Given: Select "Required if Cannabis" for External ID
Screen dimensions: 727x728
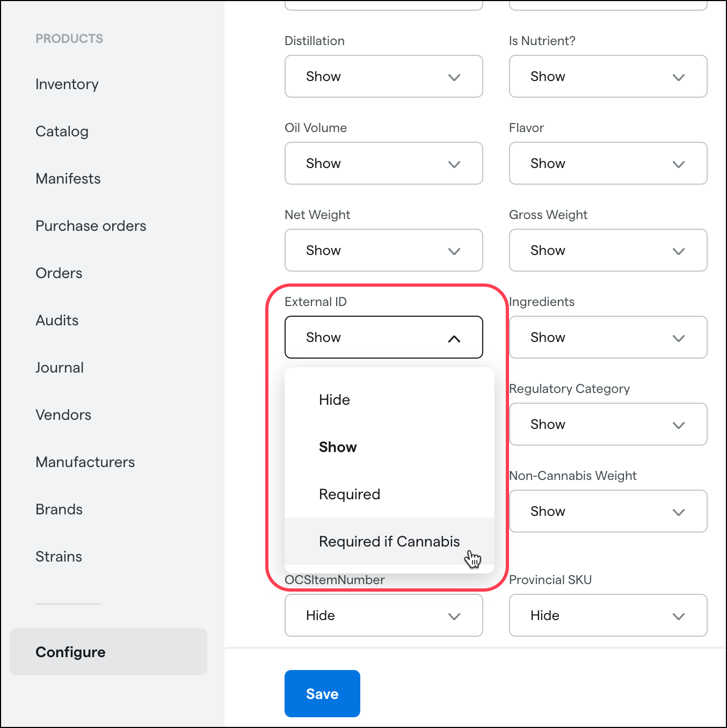Looking at the screenshot, I should (389, 541).
